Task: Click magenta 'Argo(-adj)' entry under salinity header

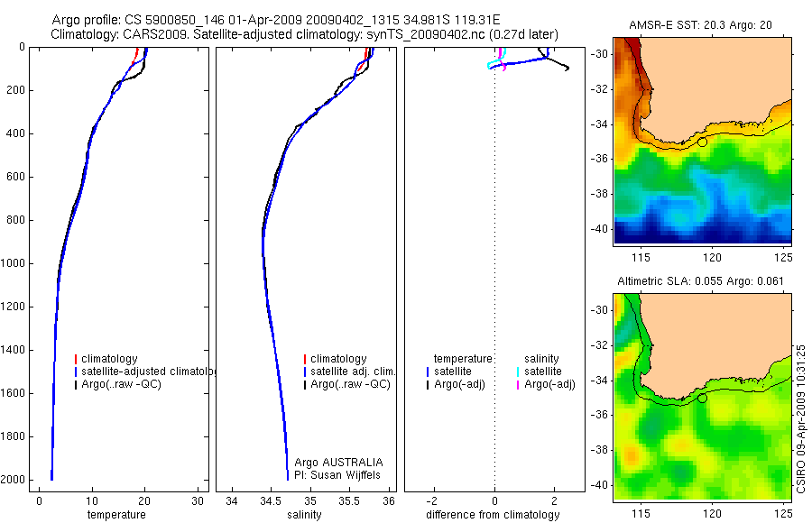Action: [549, 384]
